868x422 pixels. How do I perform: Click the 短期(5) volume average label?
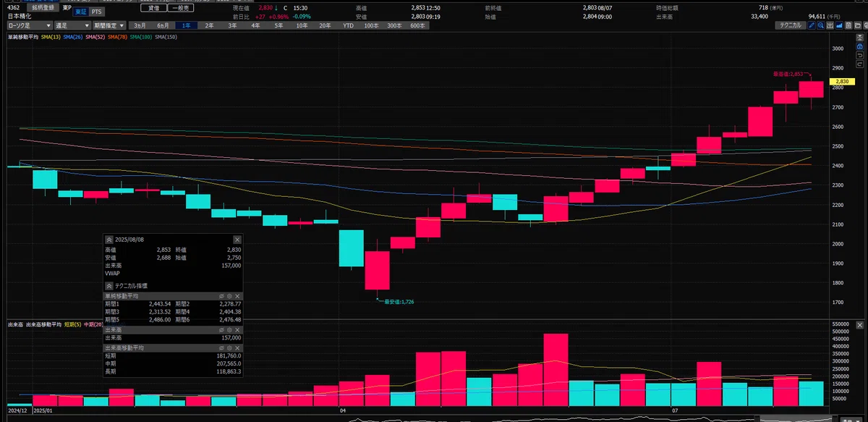[x=74, y=324]
